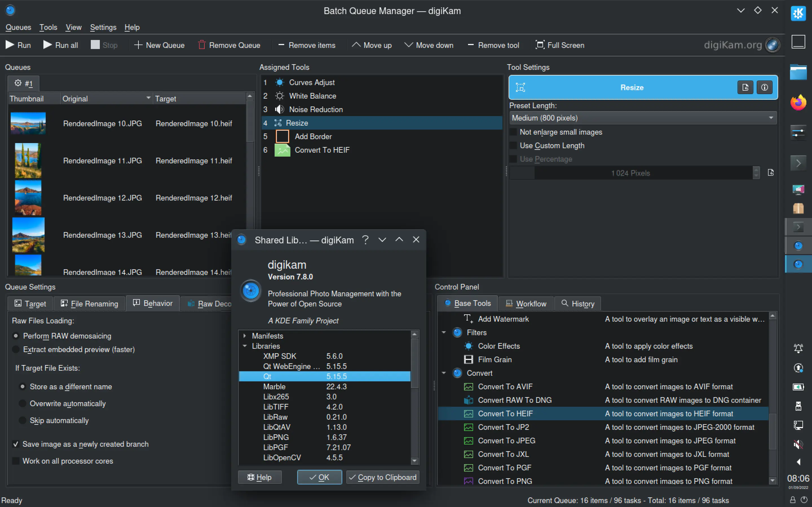This screenshot has width=812, height=507.
Task: Select the RenderedImage 12.JPG thumbnail
Action: pos(28,197)
